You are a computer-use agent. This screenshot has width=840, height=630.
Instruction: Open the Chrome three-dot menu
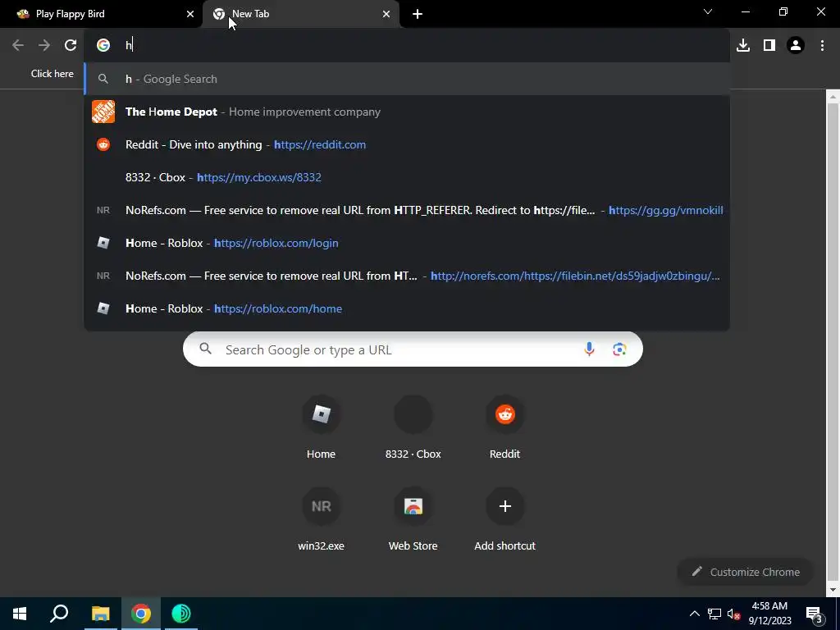point(822,46)
